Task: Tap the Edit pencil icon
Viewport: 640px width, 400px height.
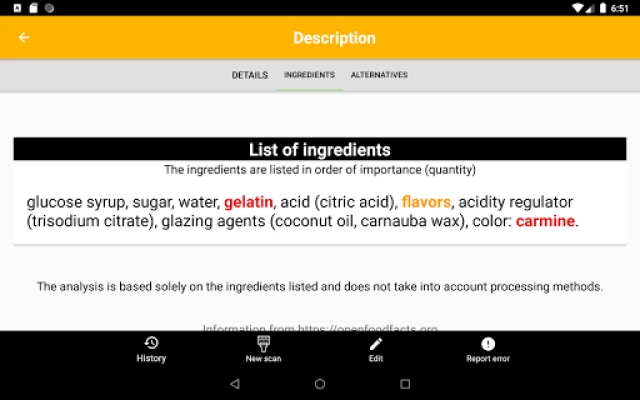Action: pyautogui.click(x=376, y=344)
